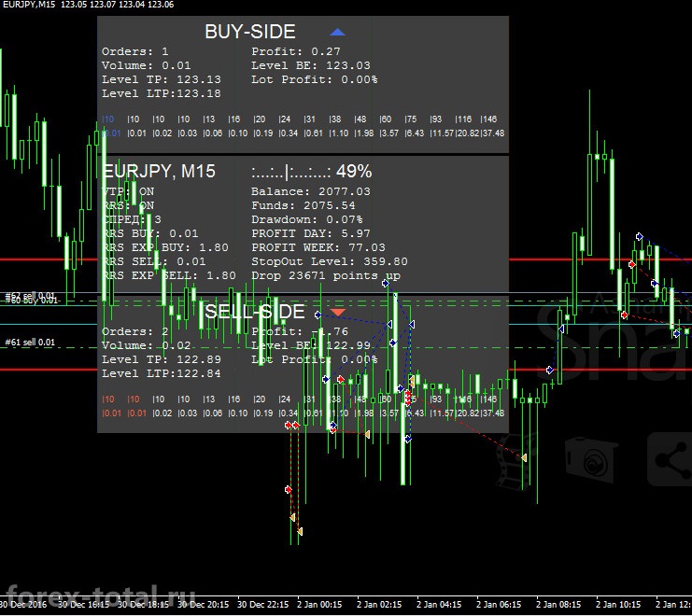Image resolution: width=692 pixels, height=616 pixels.
Task: Click the red sell arrow below 2 Jan 00:15 candles
Action: (289, 489)
